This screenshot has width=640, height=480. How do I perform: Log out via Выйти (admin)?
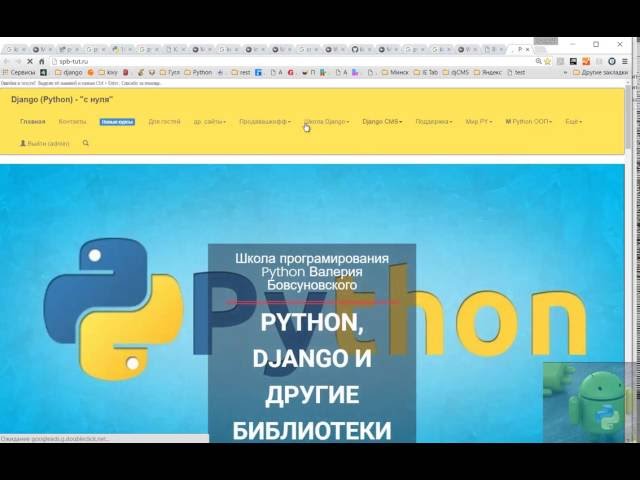click(x=45, y=143)
